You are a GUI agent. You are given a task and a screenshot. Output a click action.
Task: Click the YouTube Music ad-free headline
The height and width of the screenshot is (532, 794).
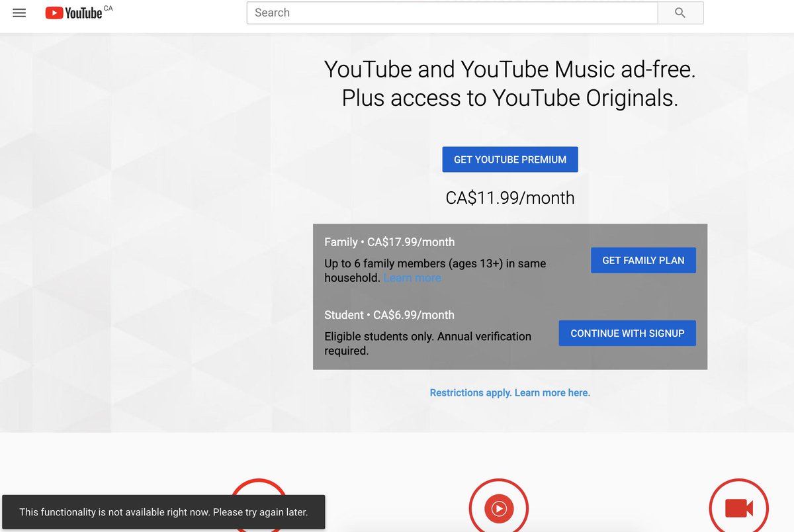[x=510, y=83]
